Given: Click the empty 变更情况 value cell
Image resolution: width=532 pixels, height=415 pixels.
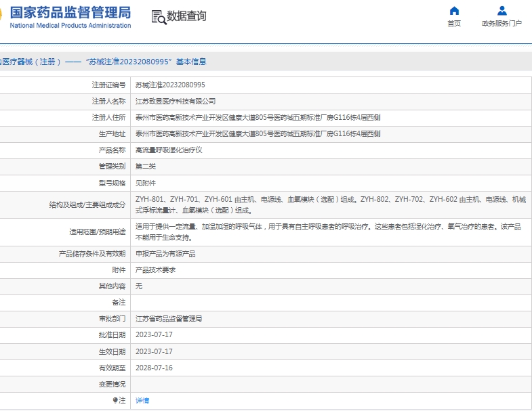Looking at the screenshot, I should coord(331,384).
